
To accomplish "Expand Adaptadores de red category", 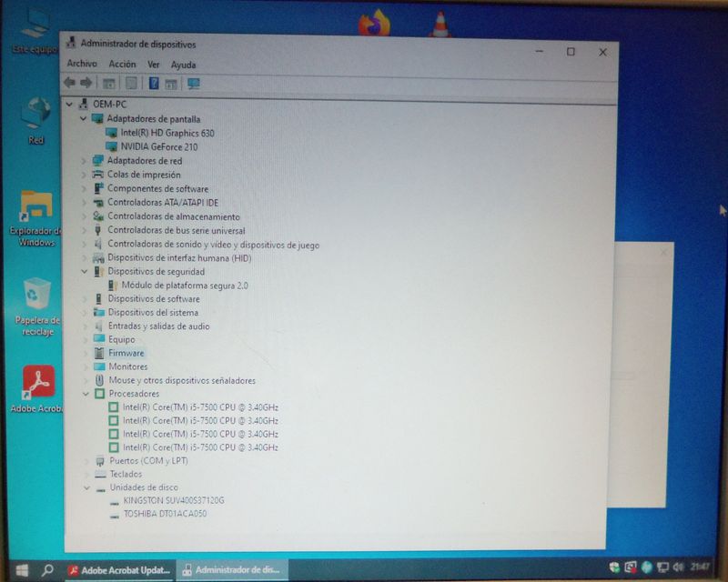I will (x=84, y=161).
